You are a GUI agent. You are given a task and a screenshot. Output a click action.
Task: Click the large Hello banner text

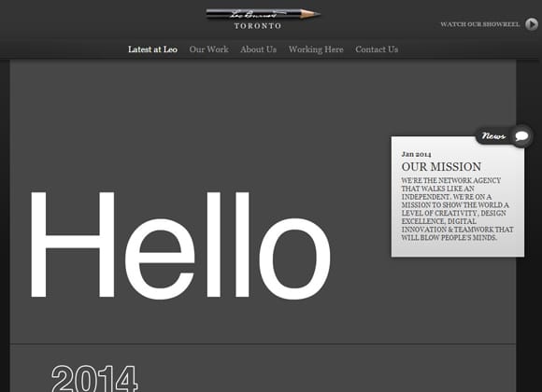(x=180, y=245)
